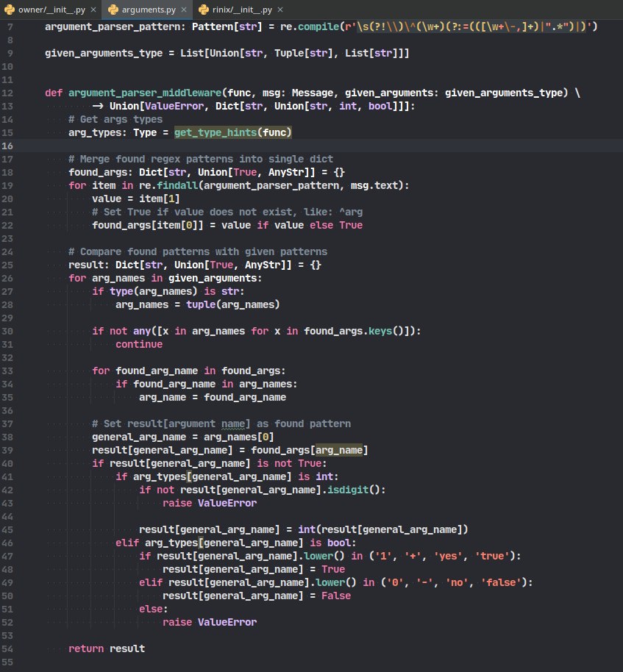The height and width of the screenshot is (672, 623).
Task: Click 'return result' on line 54
Action: (107, 649)
